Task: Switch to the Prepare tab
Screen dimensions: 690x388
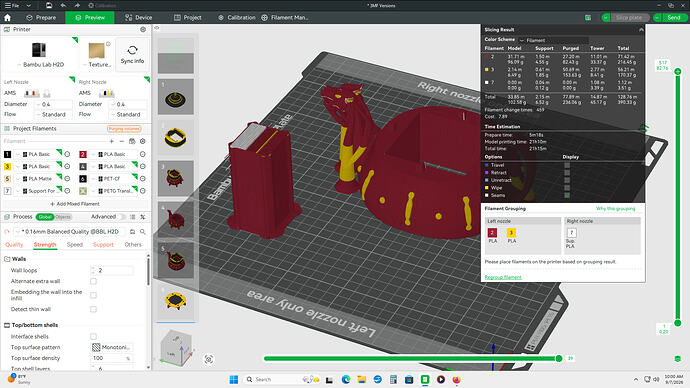Action: tap(41, 18)
